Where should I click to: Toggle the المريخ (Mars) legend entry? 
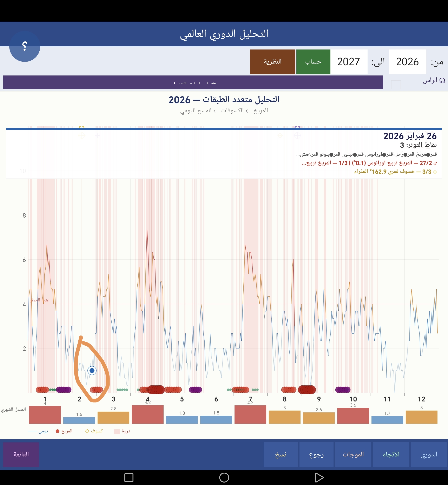click(x=64, y=431)
